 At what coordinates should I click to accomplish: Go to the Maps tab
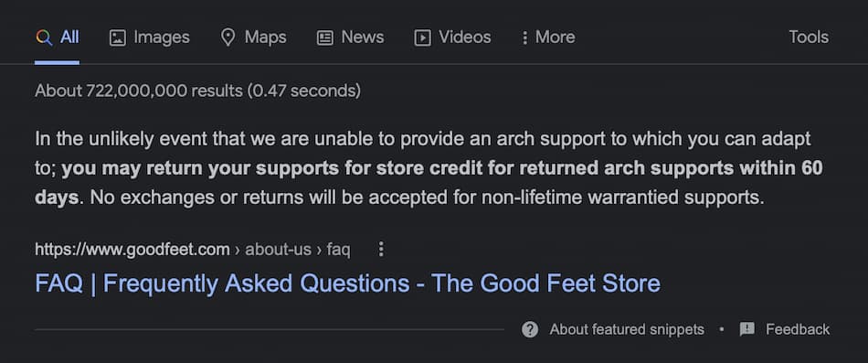pyautogui.click(x=253, y=37)
